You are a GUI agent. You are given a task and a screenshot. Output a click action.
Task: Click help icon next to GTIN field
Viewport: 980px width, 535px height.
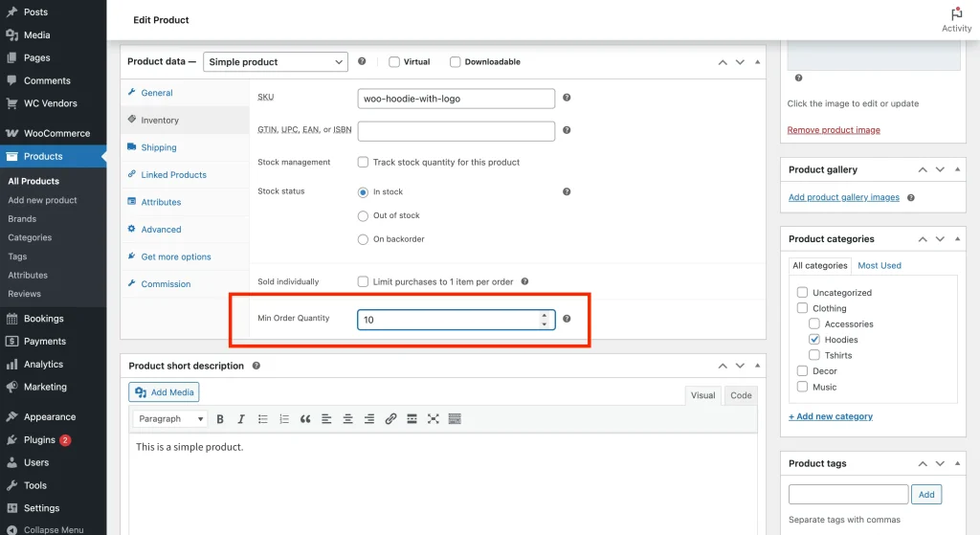567,130
